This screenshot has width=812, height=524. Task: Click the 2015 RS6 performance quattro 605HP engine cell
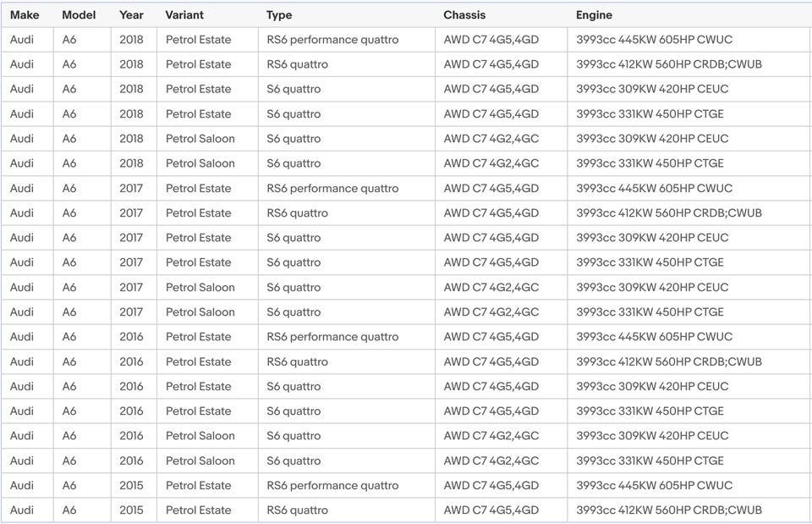click(x=654, y=486)
